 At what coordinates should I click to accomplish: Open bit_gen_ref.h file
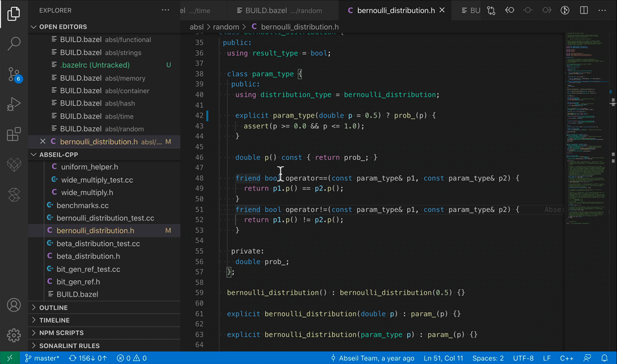pyautogui.click(x=104, y=282)
